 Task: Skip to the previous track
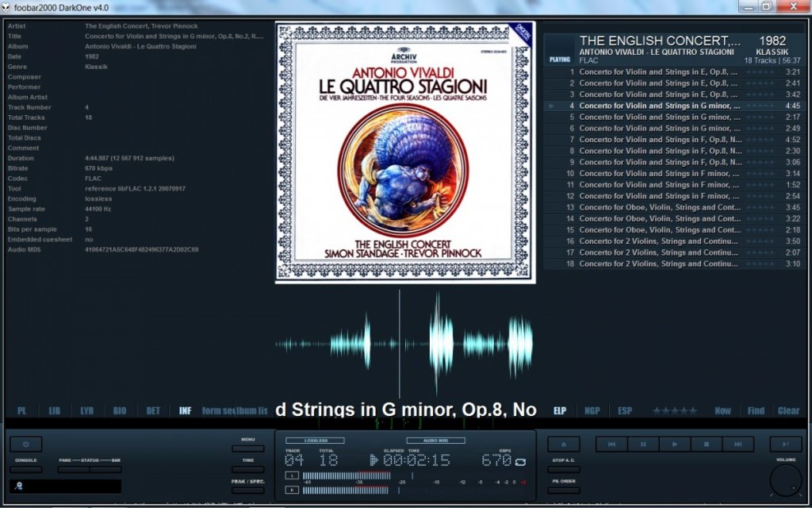(611, 444)
